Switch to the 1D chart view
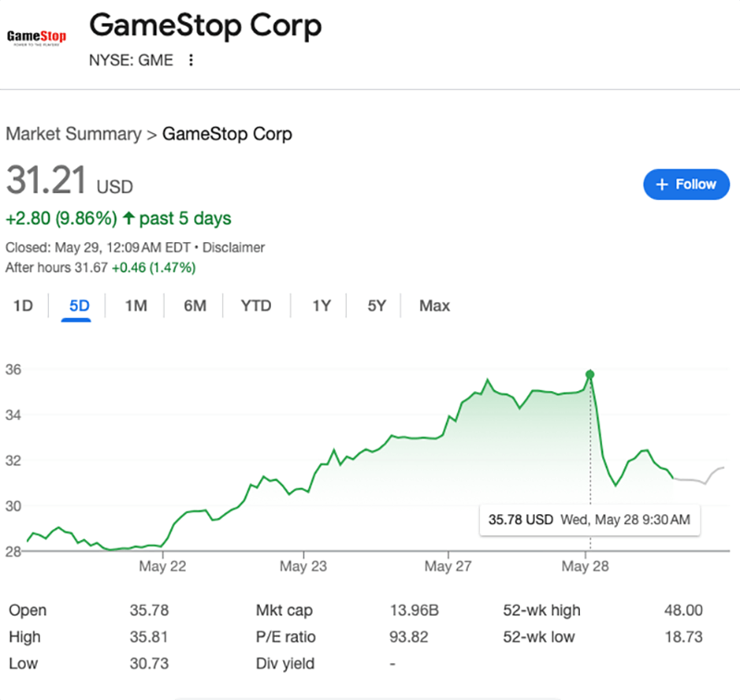Screen dimensions: 740x700 (x=22, y=305)
